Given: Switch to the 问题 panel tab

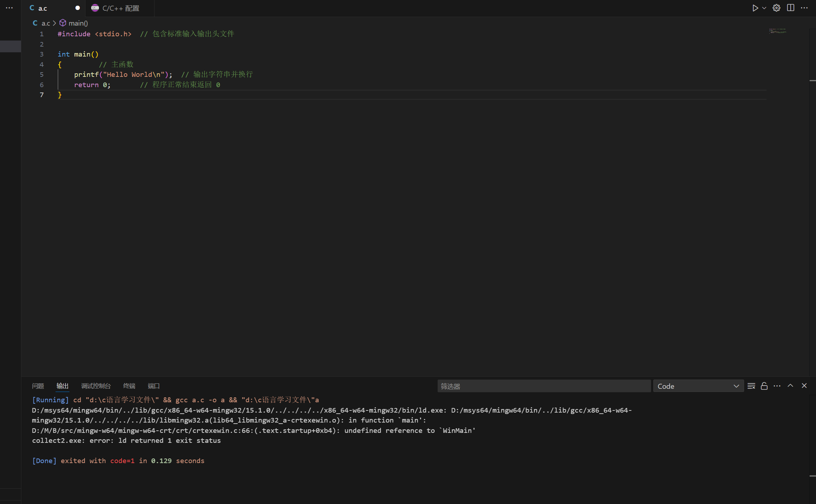Looking at the screenshot, I should [x=38, y=386].
